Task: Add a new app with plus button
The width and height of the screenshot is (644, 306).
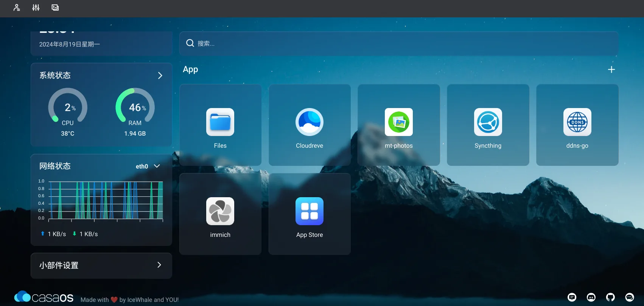Action: 611,70
